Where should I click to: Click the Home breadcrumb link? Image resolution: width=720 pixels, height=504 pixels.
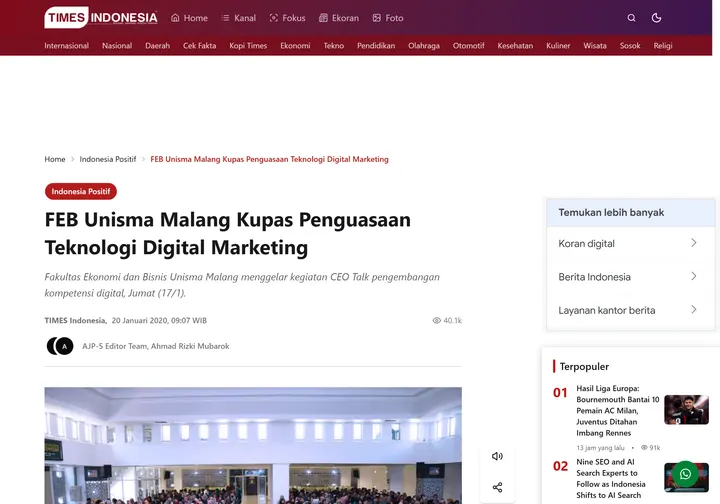coord(55,159)
